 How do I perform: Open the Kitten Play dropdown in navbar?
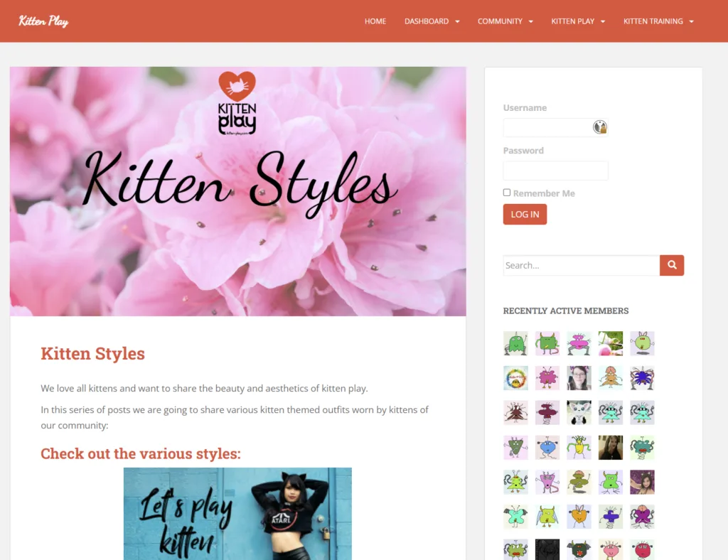[578, 21]
